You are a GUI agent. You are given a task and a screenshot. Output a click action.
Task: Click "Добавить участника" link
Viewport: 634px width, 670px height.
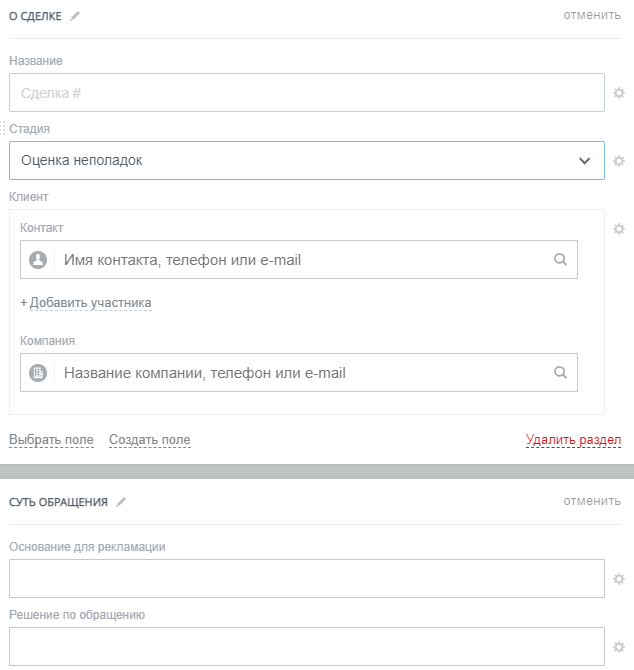click(x=90, y=302)
